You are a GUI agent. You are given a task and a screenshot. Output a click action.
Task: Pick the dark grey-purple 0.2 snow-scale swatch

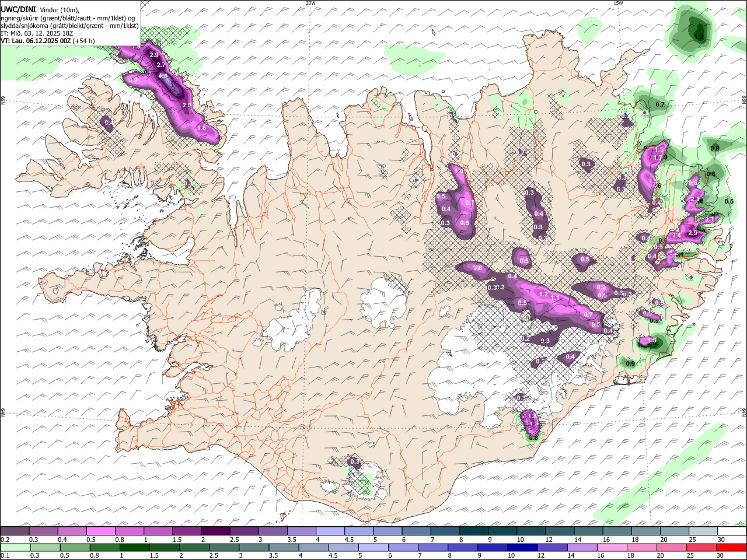[15, 531]
